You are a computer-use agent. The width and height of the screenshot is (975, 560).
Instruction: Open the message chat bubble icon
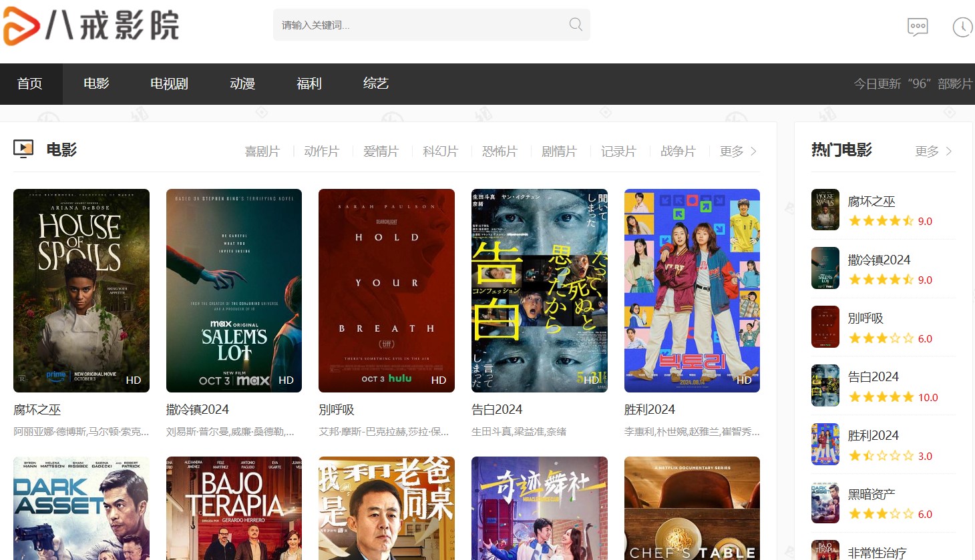(918, 27)
